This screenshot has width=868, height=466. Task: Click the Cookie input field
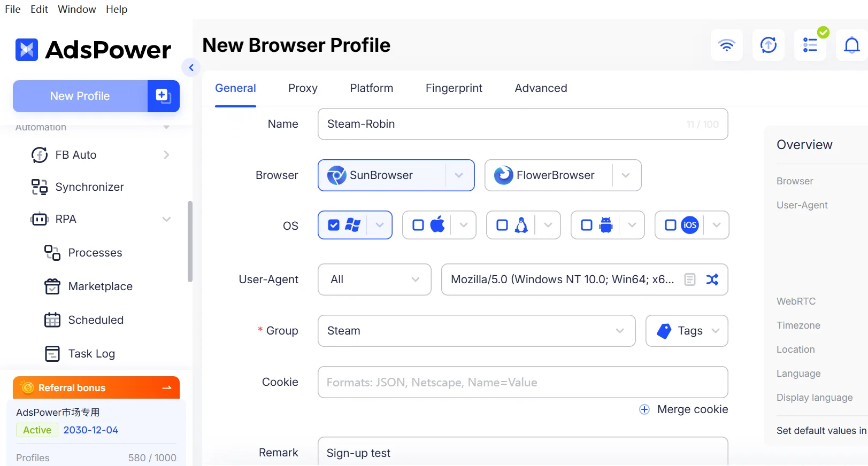click(523, 382)
